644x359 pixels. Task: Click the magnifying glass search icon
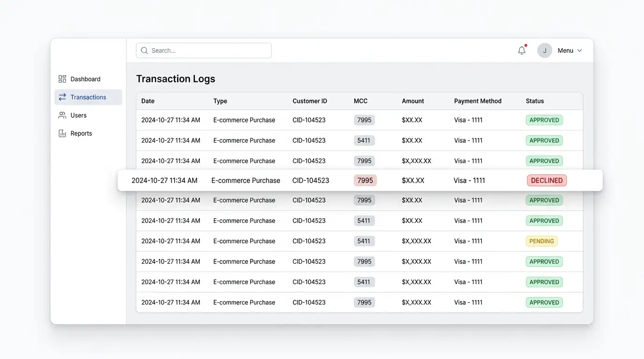[x=145, y=50]
